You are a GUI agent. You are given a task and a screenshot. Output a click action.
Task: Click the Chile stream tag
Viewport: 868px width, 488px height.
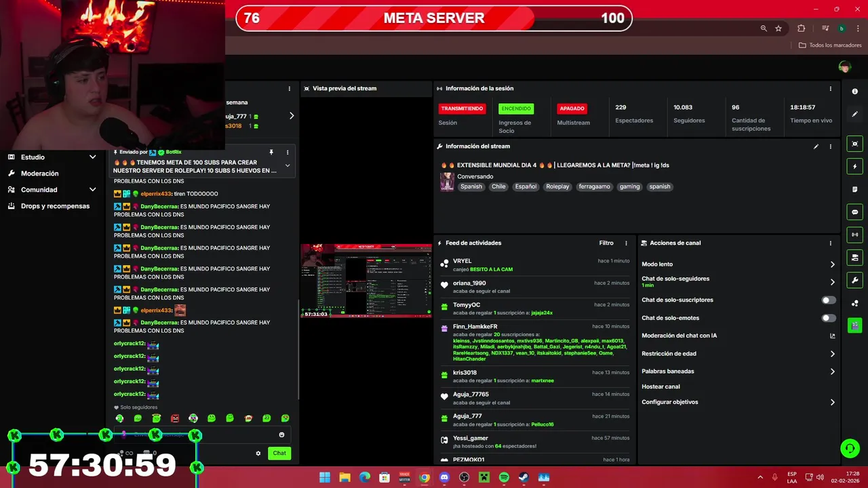pos(498,187)
